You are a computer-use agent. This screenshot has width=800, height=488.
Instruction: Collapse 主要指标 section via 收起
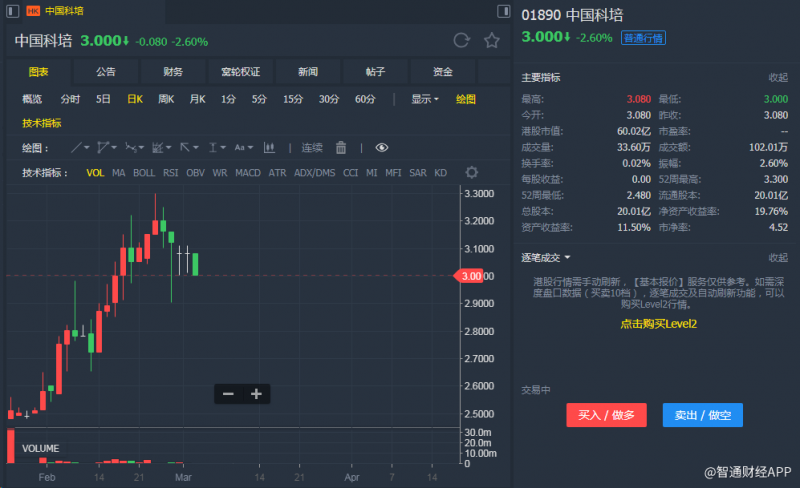tap(778, 78)
